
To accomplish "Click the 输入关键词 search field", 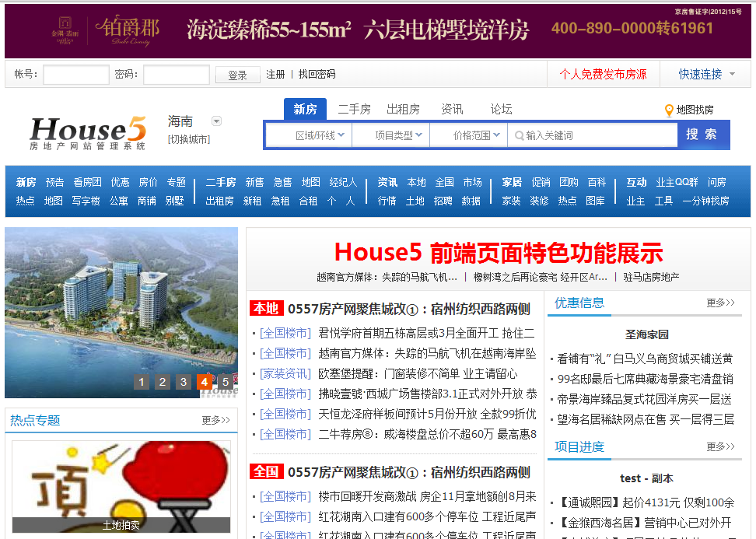I will [593, 135].
